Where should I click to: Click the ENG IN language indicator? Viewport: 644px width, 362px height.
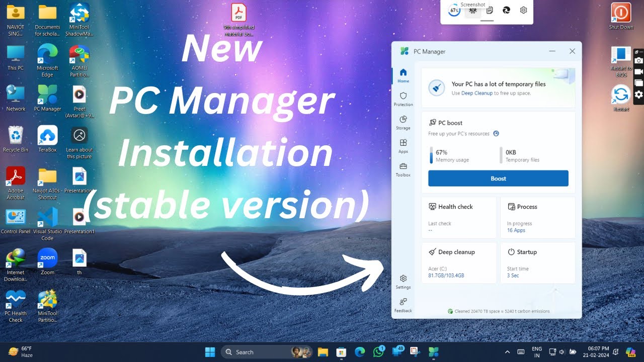pos(537,352)
